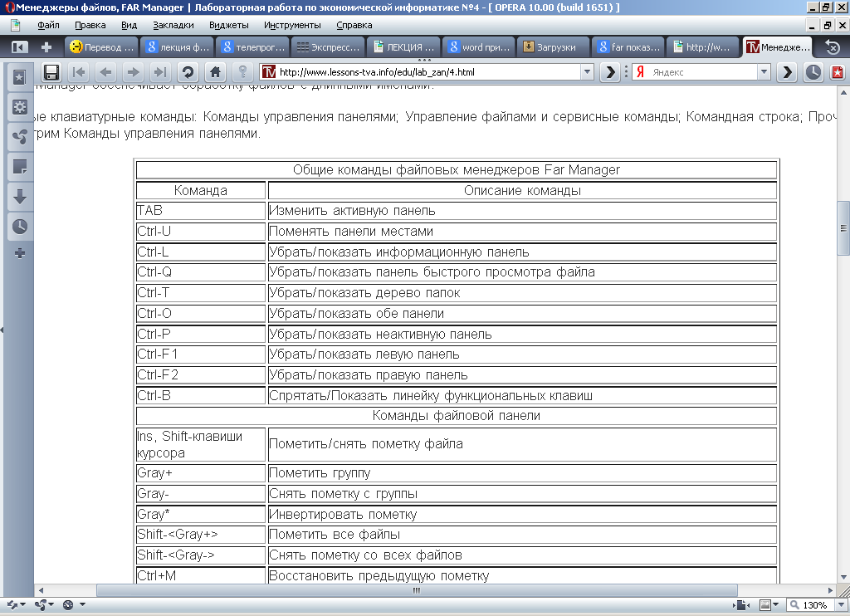Open the Downloads arrow sidebar panel
The height and width of the screenshot is (616, 850).
click(20, 196)
